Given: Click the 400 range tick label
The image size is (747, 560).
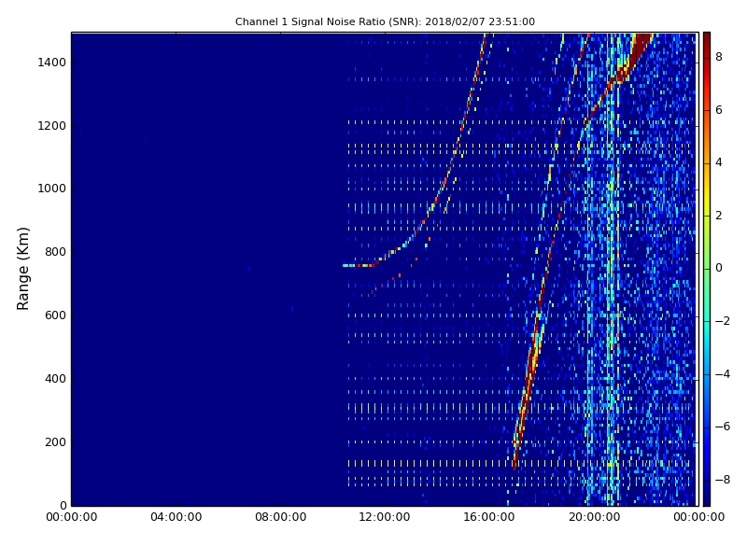Looking at the screenshot, I should [55, 379].
